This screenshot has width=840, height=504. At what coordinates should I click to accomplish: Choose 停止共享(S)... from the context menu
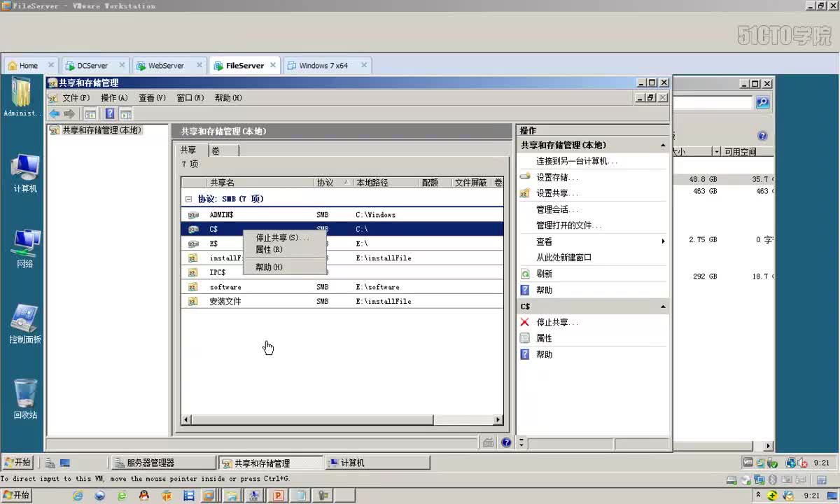(x=283, y=238)
